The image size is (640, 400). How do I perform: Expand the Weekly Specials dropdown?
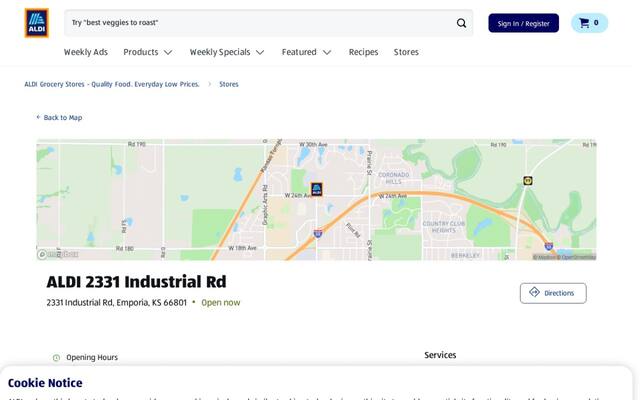pos(227,52)
